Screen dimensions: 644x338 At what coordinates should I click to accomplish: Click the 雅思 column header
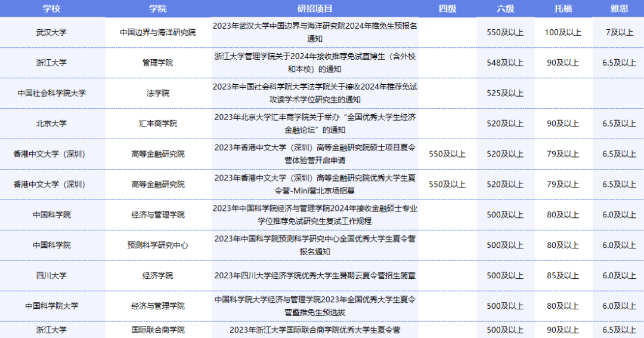[619, 8]
